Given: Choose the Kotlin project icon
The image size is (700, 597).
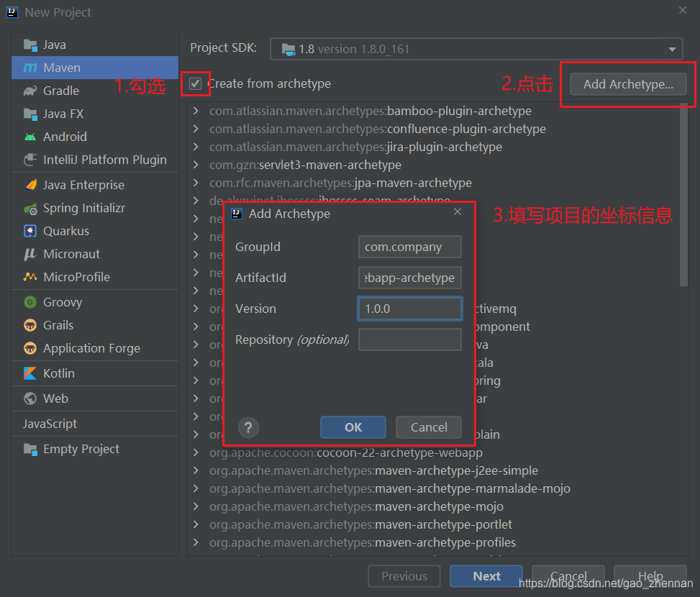Looking at the screenshot, I should (30, 373).
